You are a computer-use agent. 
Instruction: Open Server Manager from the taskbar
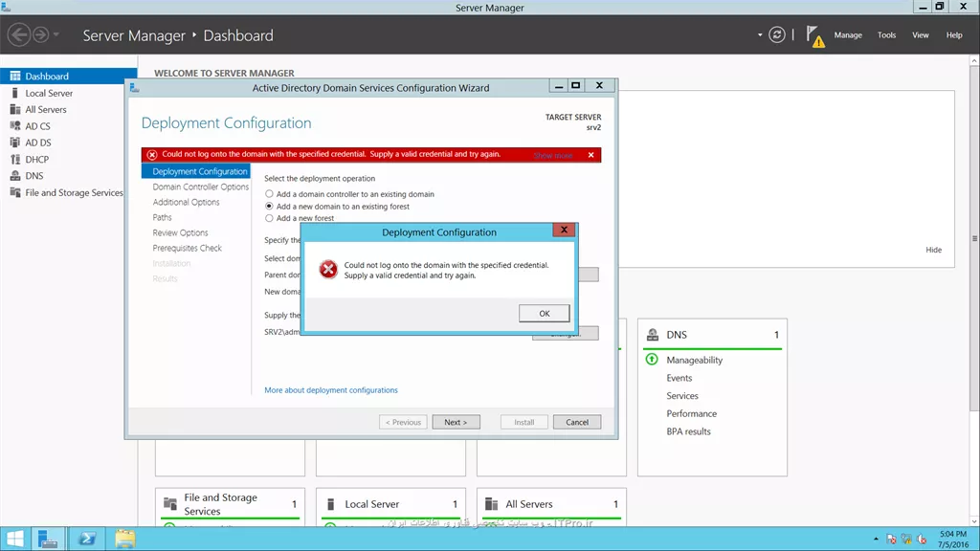point(48,539)
